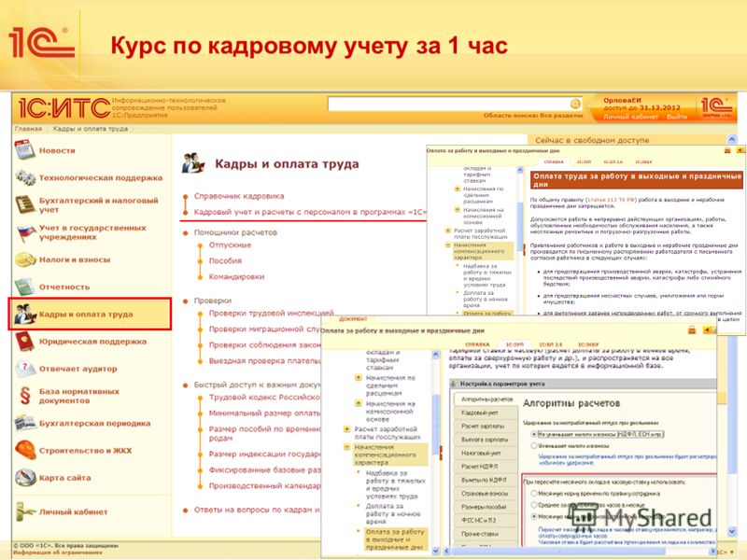Click the hard hat icon for Строительство и ЖКХ
Screen dimensions: 747x560
coord(25,450)
